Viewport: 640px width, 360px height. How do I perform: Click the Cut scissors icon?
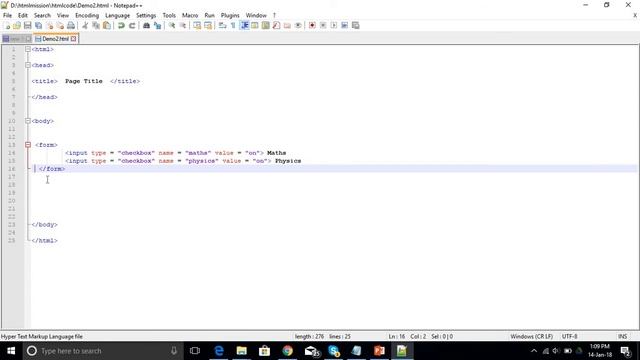(85, 25)
